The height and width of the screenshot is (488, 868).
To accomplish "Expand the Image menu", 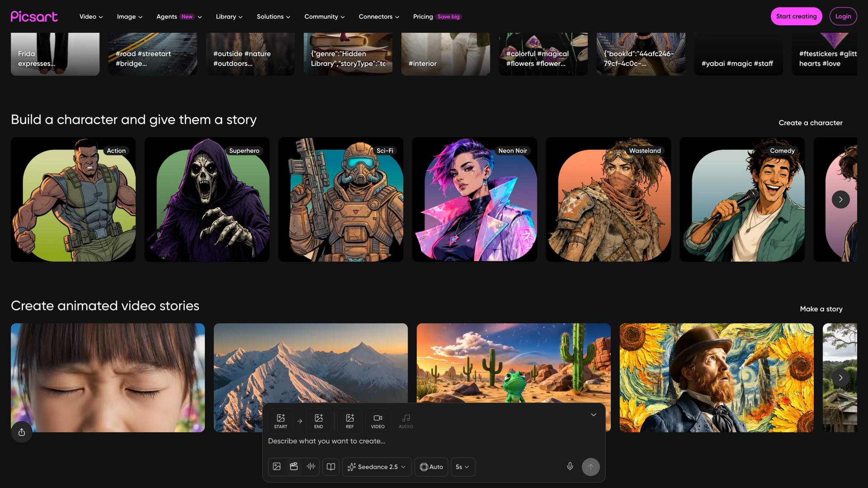I will click(x=130, y=17).
